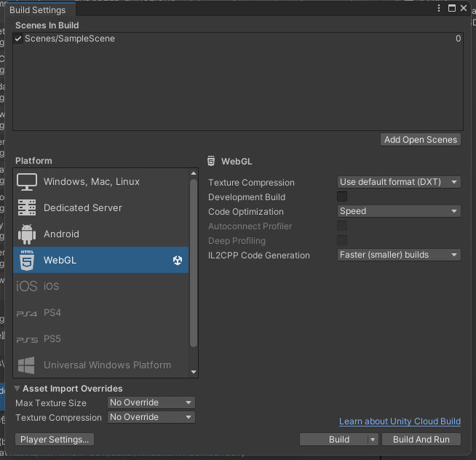Select the iOS platform row
This screenshot has width=476, height=460.
(x=101, y=286)
